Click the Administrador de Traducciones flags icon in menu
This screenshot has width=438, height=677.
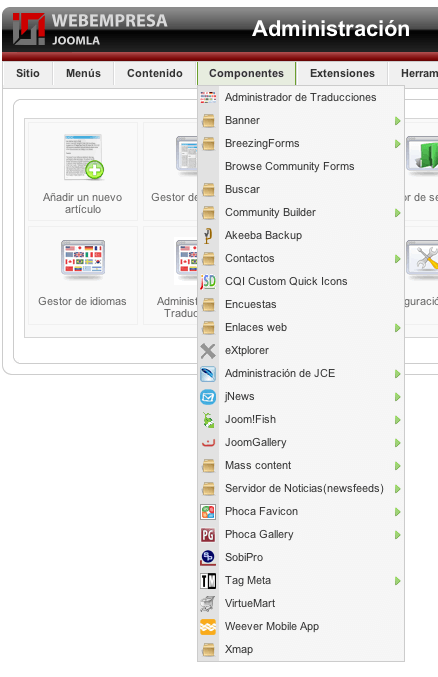coord(208,98)
